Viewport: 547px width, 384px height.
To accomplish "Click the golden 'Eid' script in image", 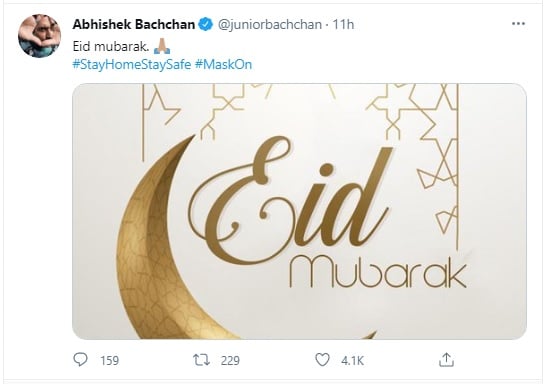I will click(290, 201).
